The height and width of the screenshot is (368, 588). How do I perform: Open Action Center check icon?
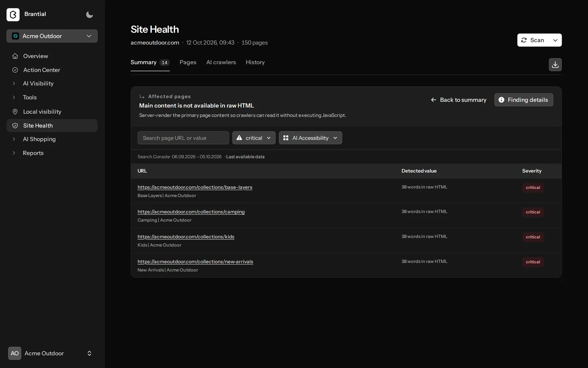[15, 70]
